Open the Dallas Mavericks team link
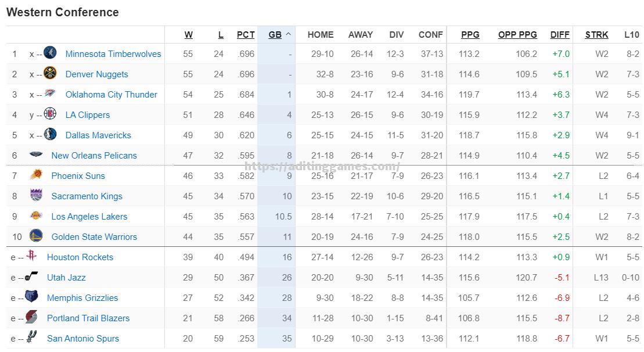Image resolution: width=644 pixels, height=352 pixels. click(98, 135)
